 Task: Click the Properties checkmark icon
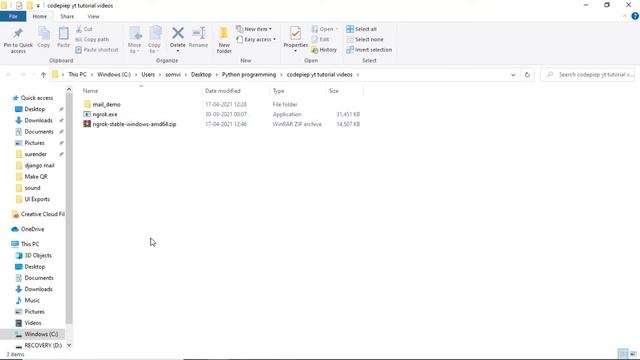[296, 33]
